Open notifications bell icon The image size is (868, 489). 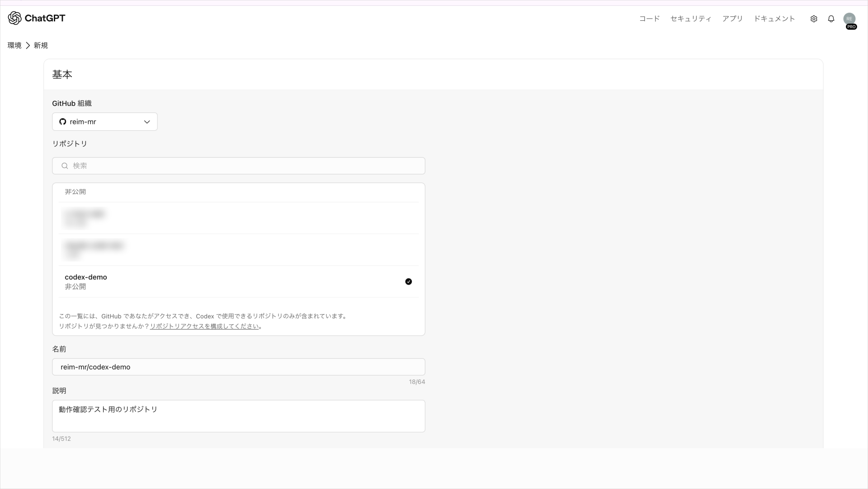point(831,19)
